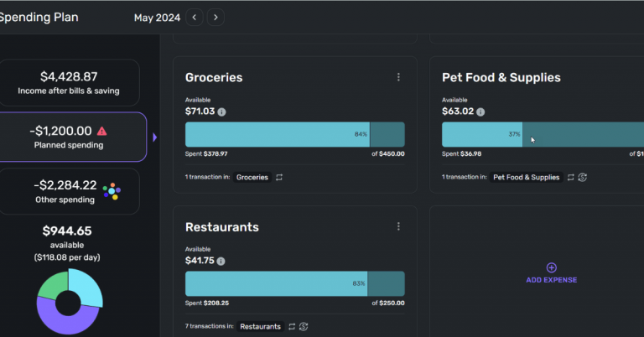Open the Groceries category tag
This screenshot has height=337, width=644.
pos(252,178)
